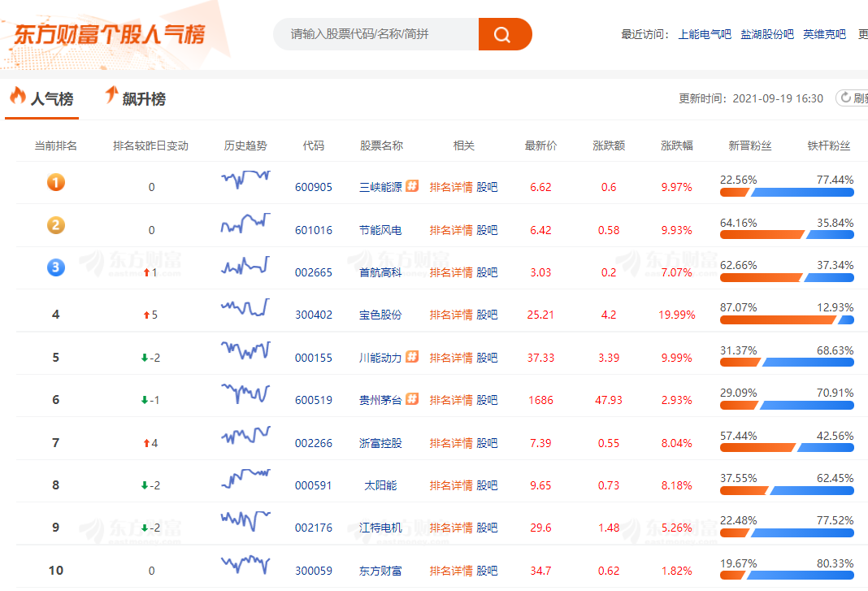Click orange tag icon next to 贵州茅台
Screen dimensions: 868x591
tap(412, 399)
